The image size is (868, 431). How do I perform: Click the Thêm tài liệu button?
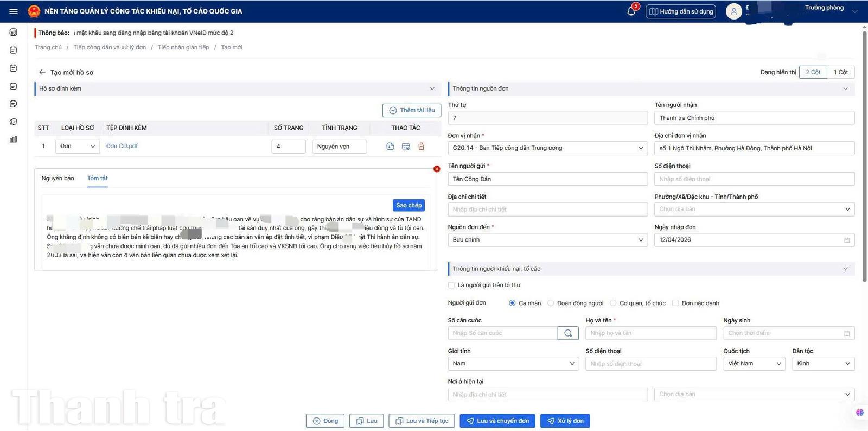click(412, 111)
